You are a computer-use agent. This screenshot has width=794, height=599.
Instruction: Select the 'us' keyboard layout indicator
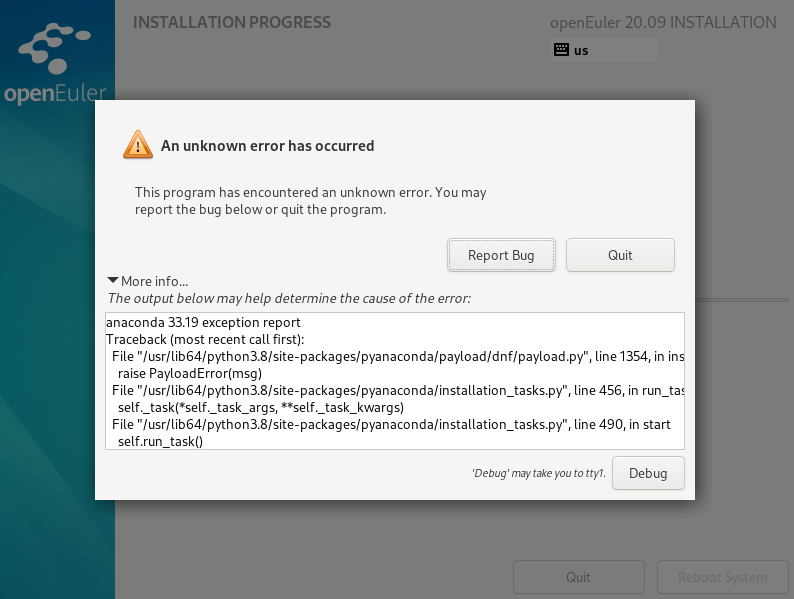(x=581, y=50)
